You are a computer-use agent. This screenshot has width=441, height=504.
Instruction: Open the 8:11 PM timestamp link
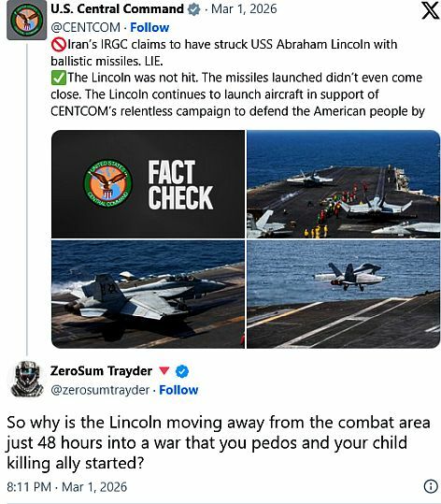pyautogui.click(x=67, y=486)
